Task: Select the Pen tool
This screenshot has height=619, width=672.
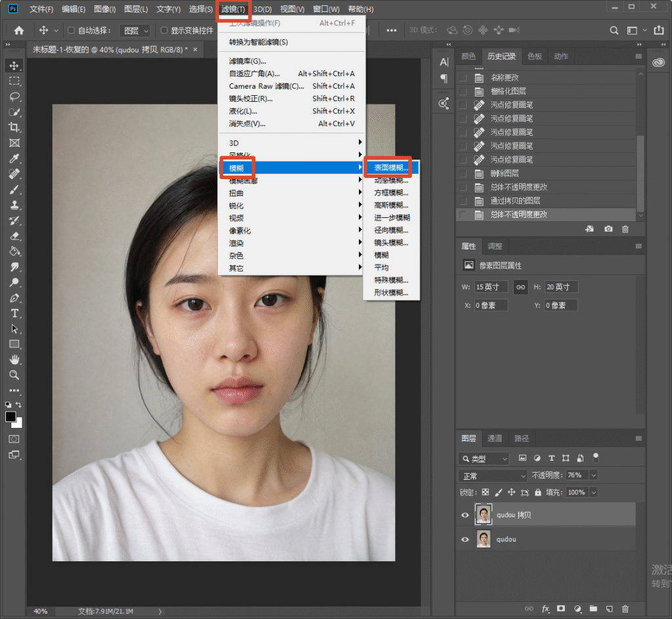Action: point(14,298)
